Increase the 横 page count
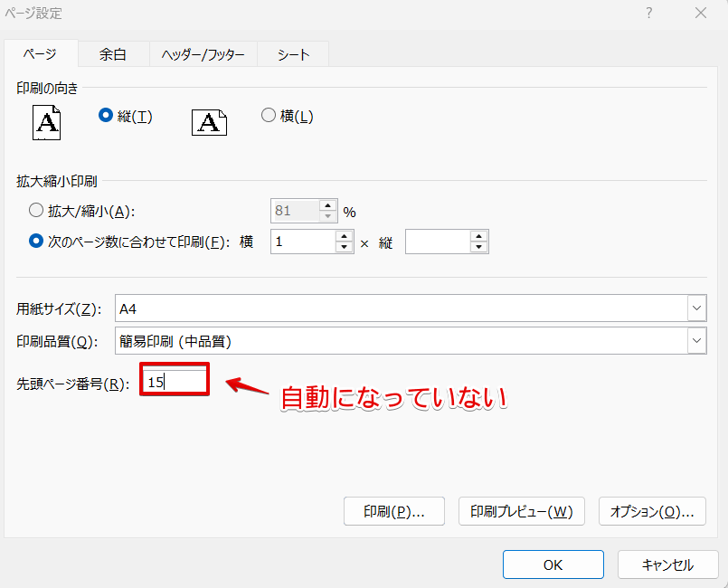Screen dimensions: 728x588 (344, 236)
